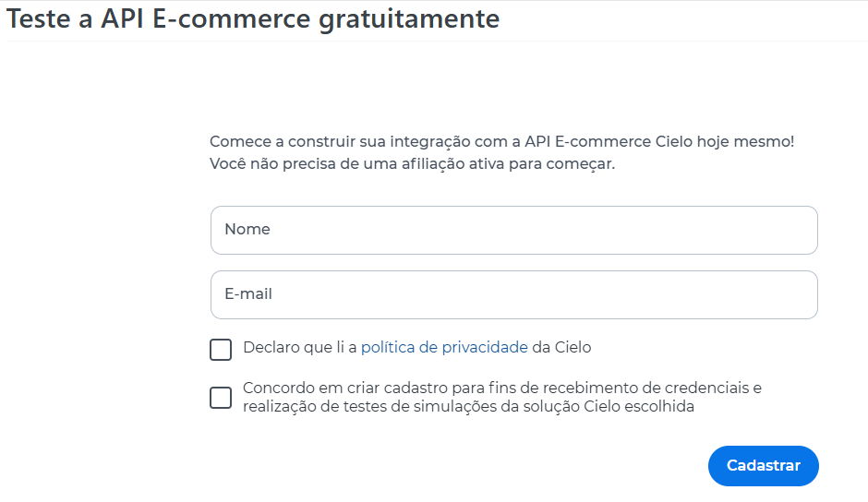Click "da Cielo" after the privacy link
The height and width of the screenshot is (502, 868).
click(x=561, y=348)
